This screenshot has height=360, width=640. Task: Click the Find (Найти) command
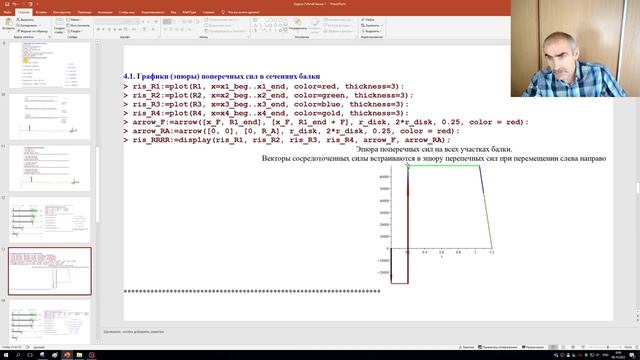coord(368,20)
